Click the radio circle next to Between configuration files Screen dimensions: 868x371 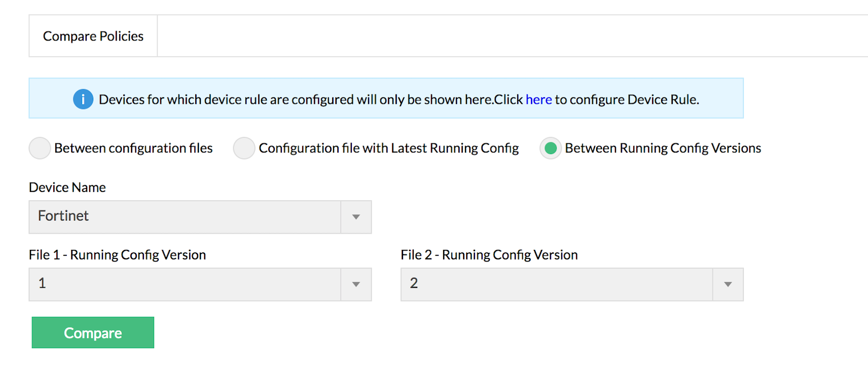pos(40,148)
